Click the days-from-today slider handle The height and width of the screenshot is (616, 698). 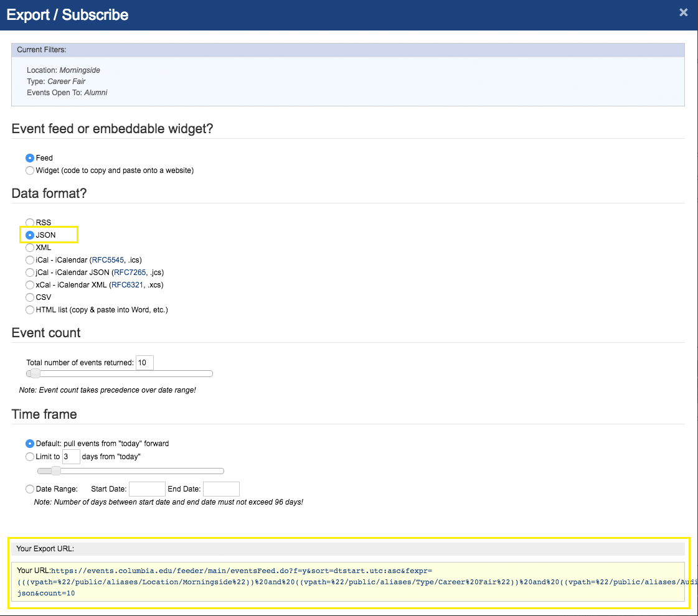click(55, 470)
